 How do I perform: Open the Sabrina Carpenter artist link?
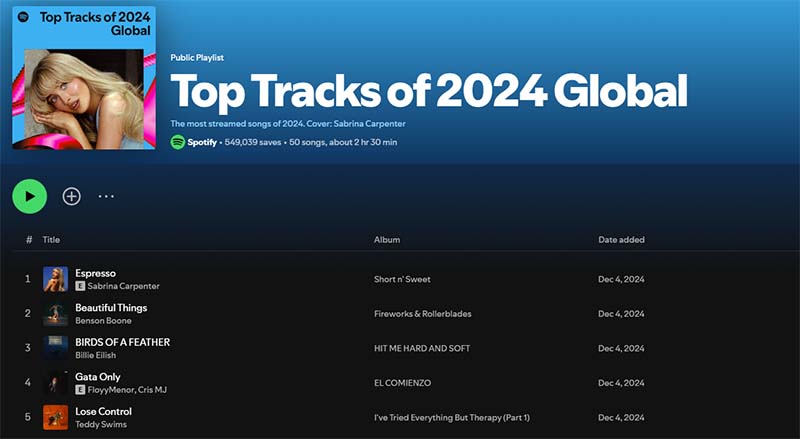123,286
